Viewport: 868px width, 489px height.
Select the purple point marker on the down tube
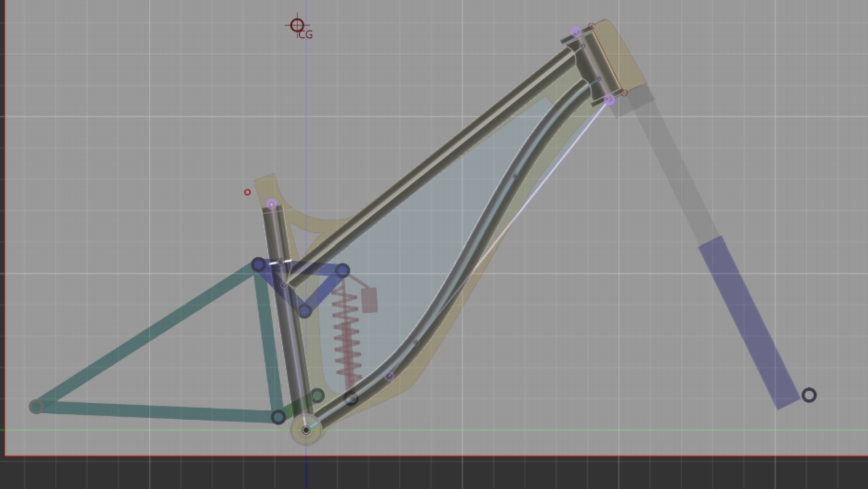389,377
